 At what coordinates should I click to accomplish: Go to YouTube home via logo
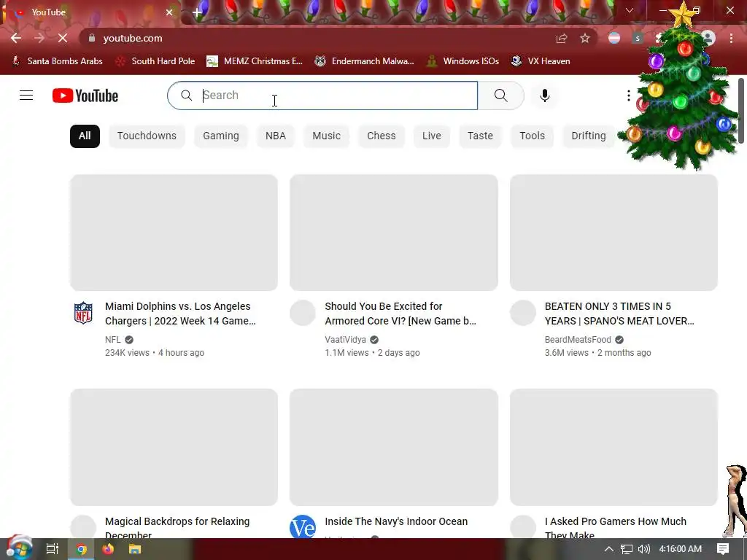pos(85,96)
